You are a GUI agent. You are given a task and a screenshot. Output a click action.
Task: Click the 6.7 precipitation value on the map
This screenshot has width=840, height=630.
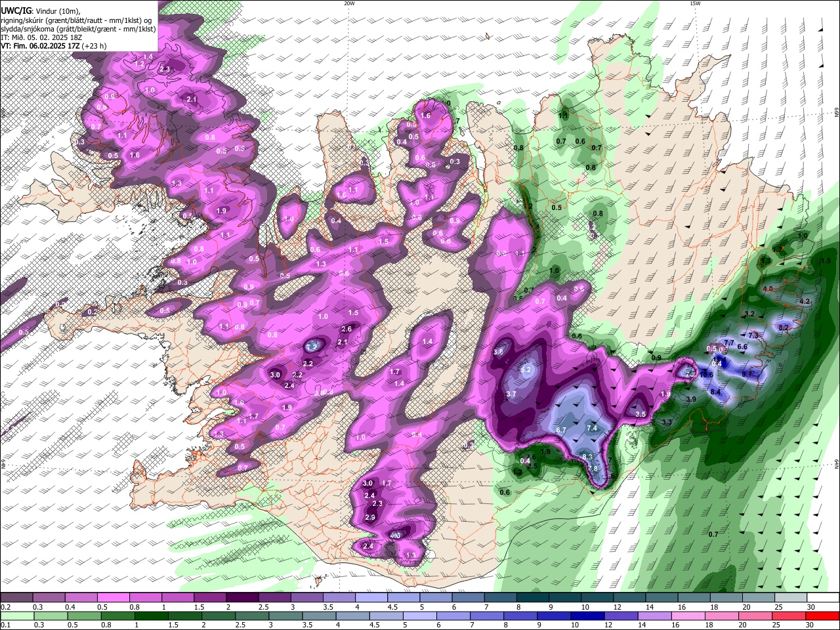(x=561, y=430)
